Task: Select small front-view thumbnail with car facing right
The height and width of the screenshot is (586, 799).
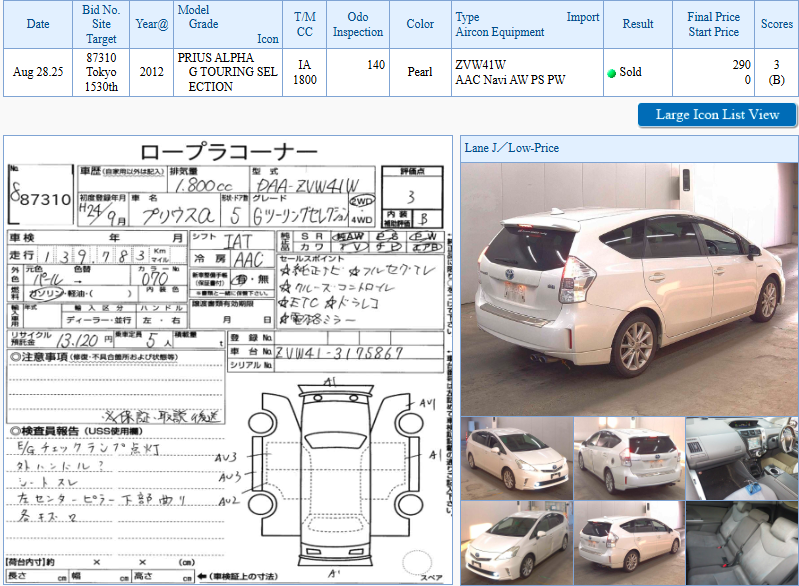Action: click(516, 458)
